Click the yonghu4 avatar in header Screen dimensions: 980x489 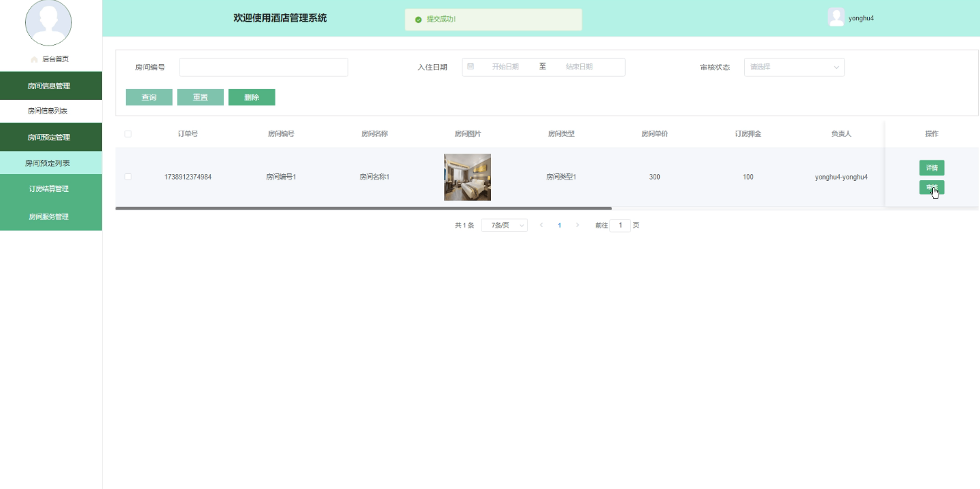pos(836,18)
